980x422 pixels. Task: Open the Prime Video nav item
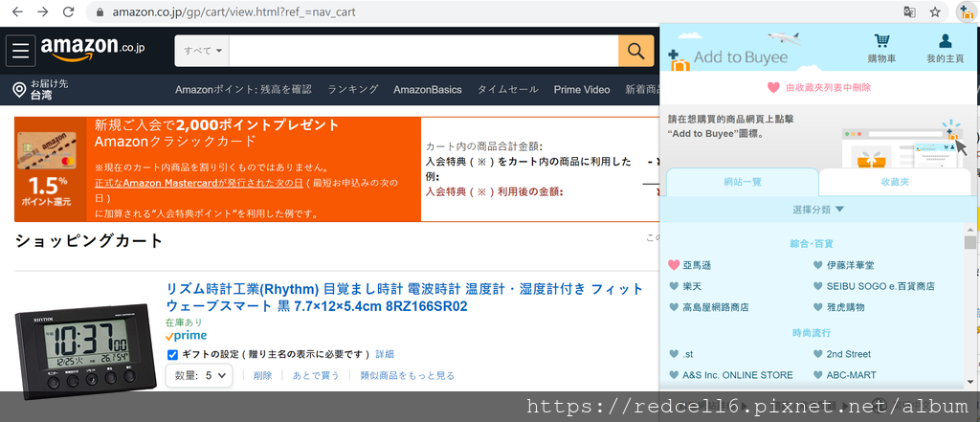[581, 89]
